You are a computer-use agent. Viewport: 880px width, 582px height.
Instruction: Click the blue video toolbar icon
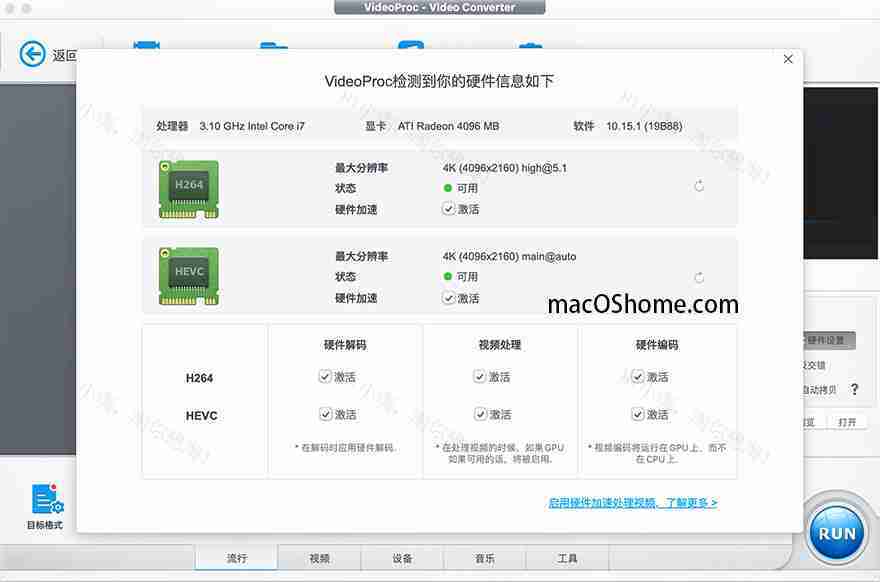tap(148, 45)
